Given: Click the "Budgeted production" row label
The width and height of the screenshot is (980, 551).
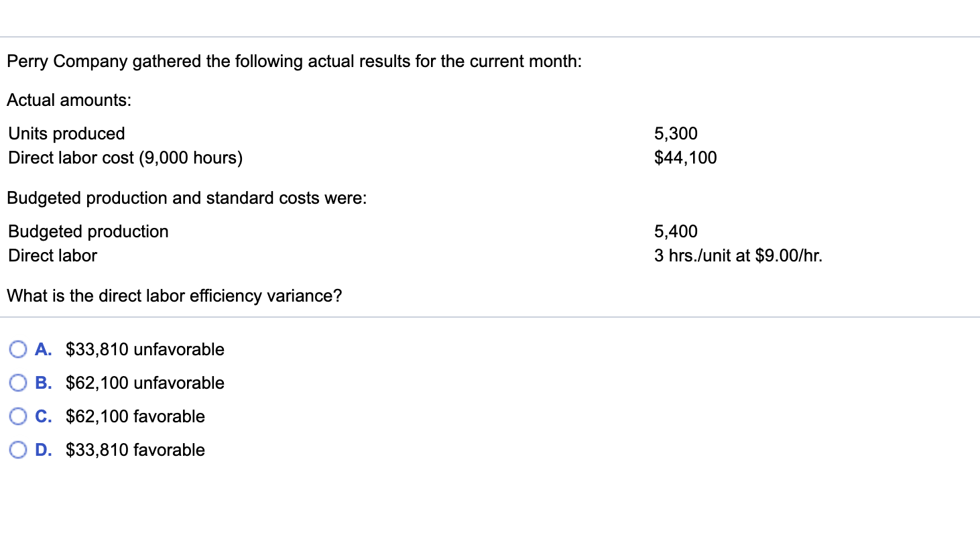Looking at the screenshot, I should point(88,231).
